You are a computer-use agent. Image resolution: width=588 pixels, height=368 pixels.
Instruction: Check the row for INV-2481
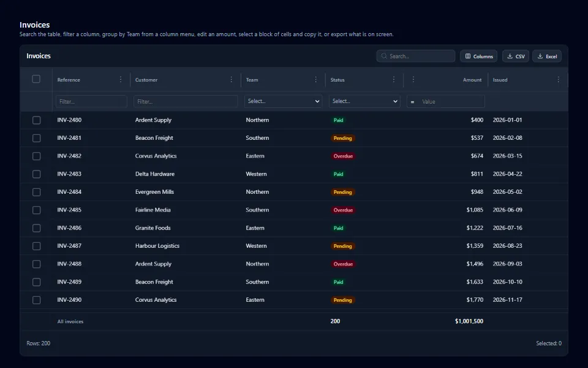tap(36, 138)
